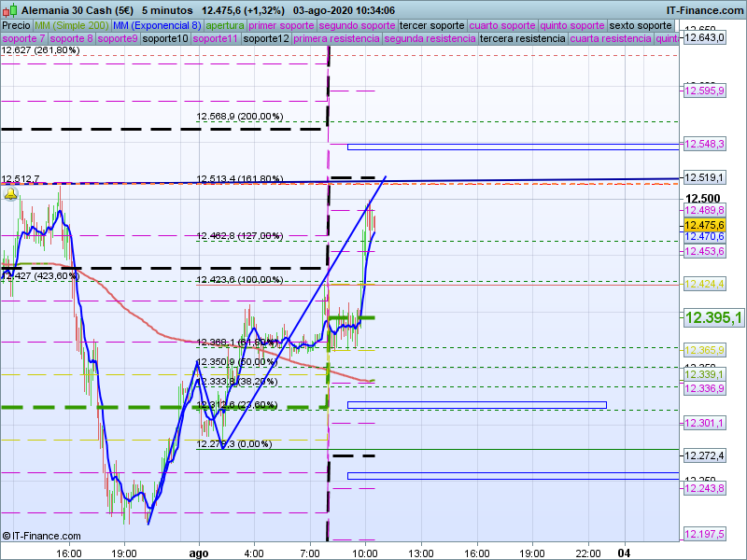Click the alert bell icon on the chart
Viewport: 747px width, 560px height.
pyautogui.click(x=10, y=194)
